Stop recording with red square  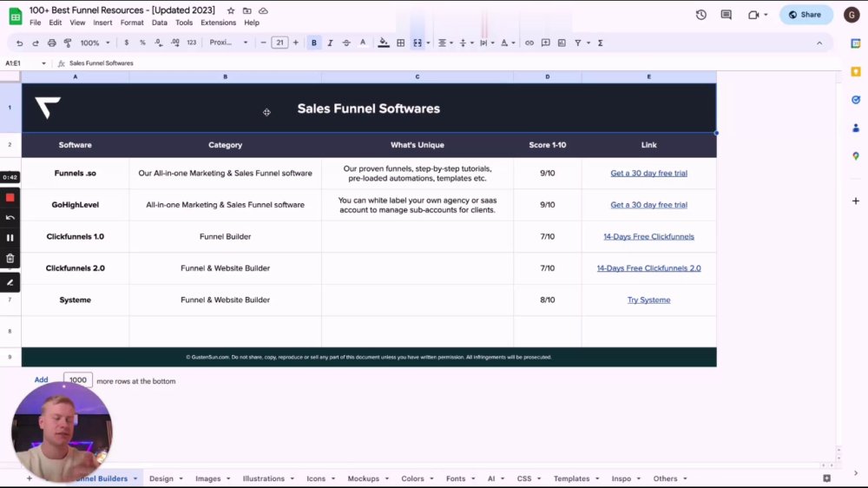[x=10, y=198]
